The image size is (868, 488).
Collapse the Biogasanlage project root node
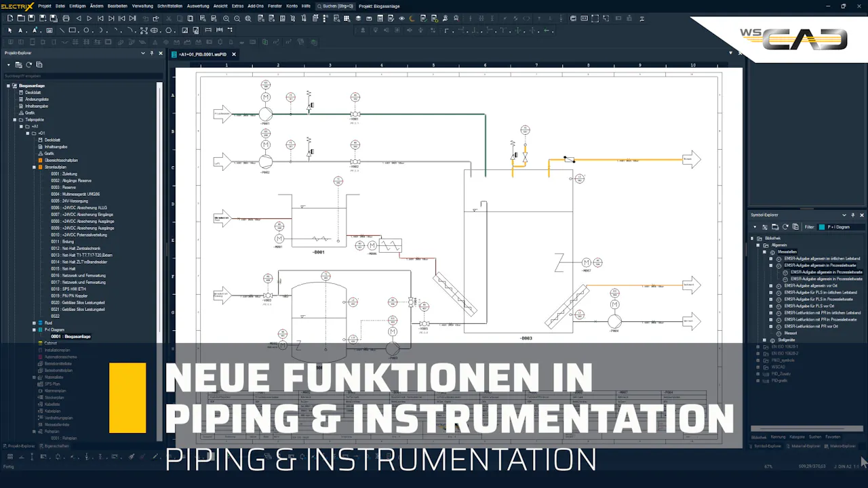point(8,85)
